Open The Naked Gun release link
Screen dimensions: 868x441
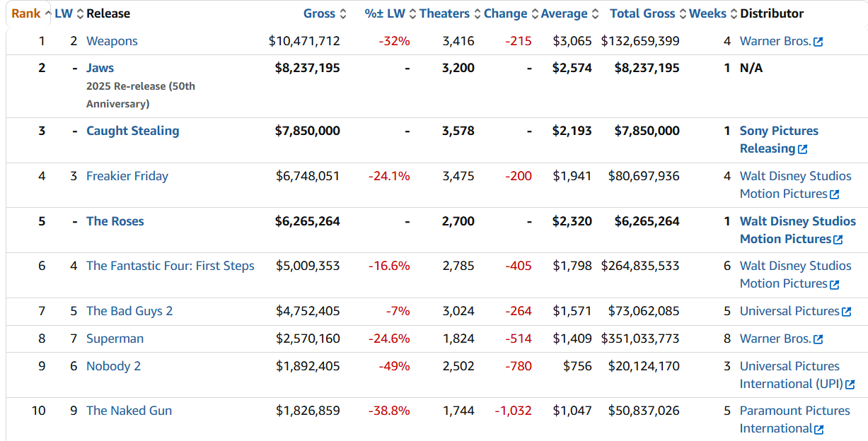(x=129, y=411)
